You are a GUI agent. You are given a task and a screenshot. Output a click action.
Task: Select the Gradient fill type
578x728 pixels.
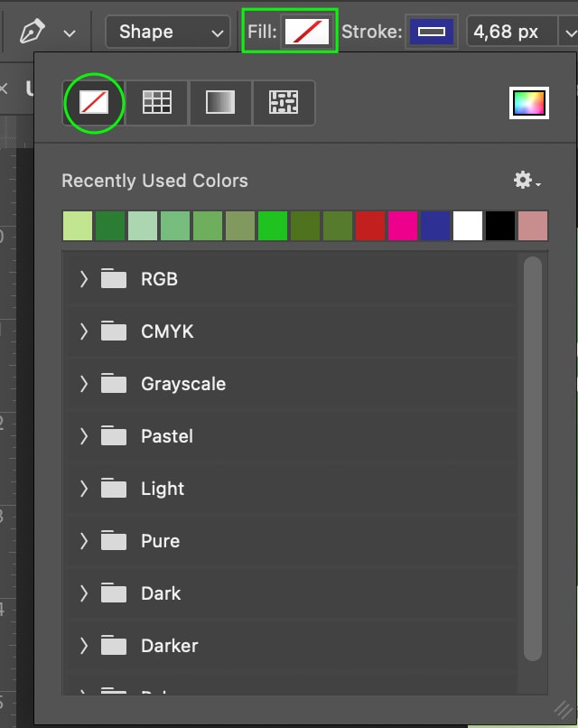(220, 103)
